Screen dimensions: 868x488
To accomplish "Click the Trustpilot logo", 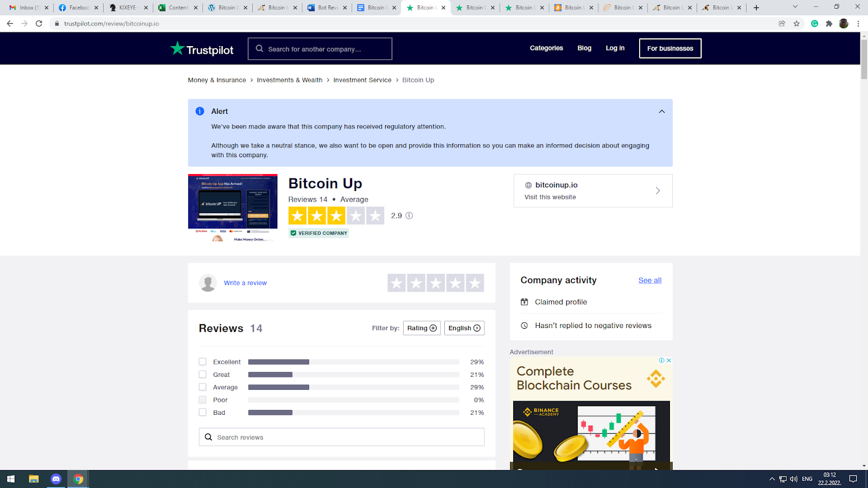I will pyautogui.click(x=202, y=49).
